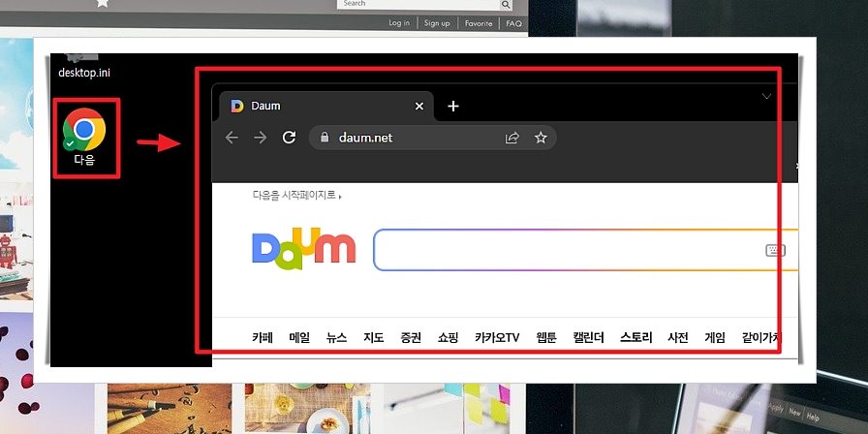Screen dimensions: 868x434
Task: Open the 쇼핑 menu item
Action: [x=448, y=337]
